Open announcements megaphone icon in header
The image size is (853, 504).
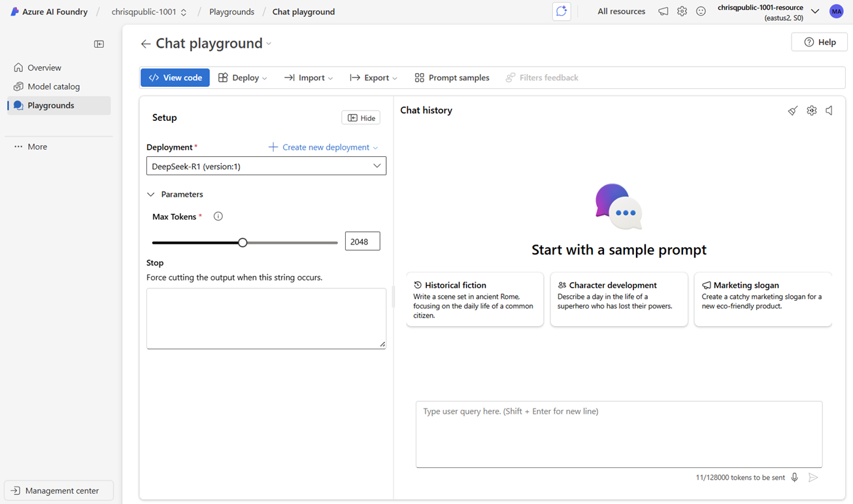click(663, 11)
